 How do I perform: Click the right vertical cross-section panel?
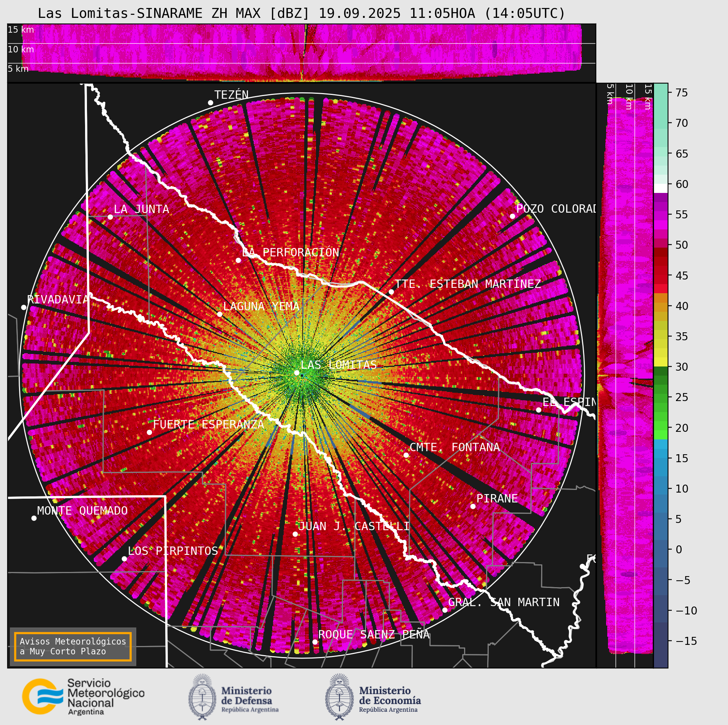625,375
